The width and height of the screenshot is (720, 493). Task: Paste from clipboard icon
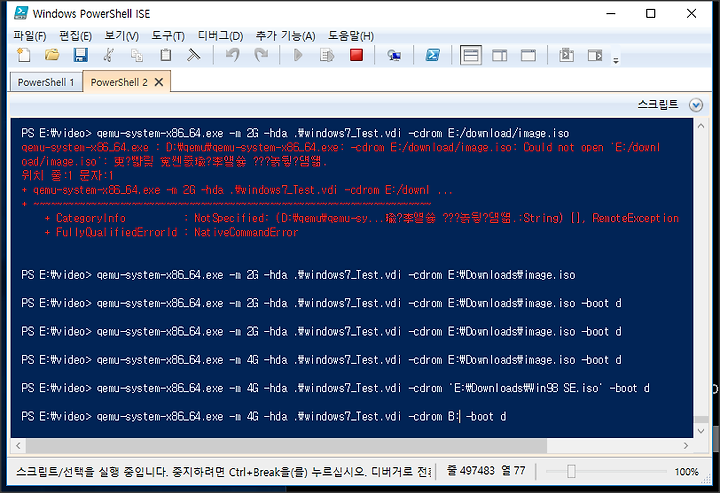[165, 55]
